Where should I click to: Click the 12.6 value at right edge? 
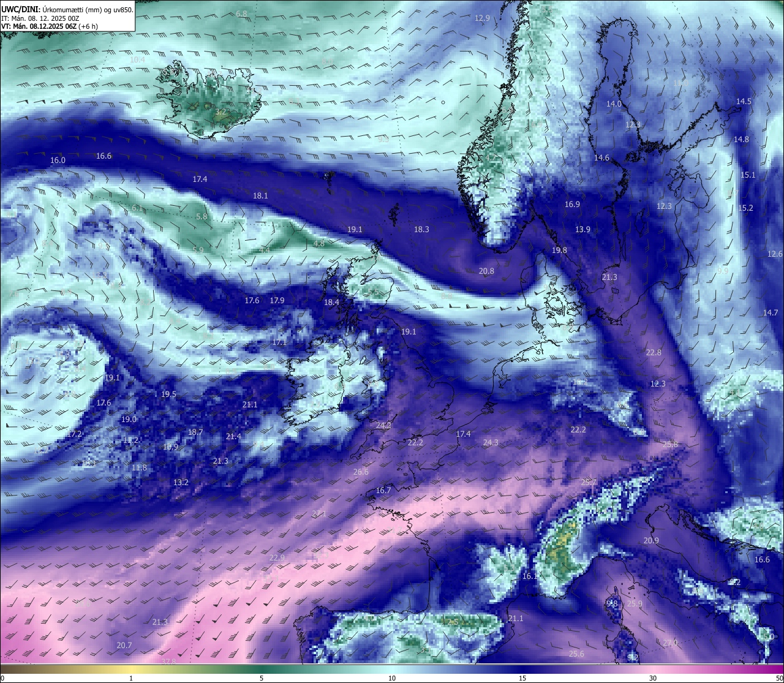pyautogui.click(x=775, y=254)
